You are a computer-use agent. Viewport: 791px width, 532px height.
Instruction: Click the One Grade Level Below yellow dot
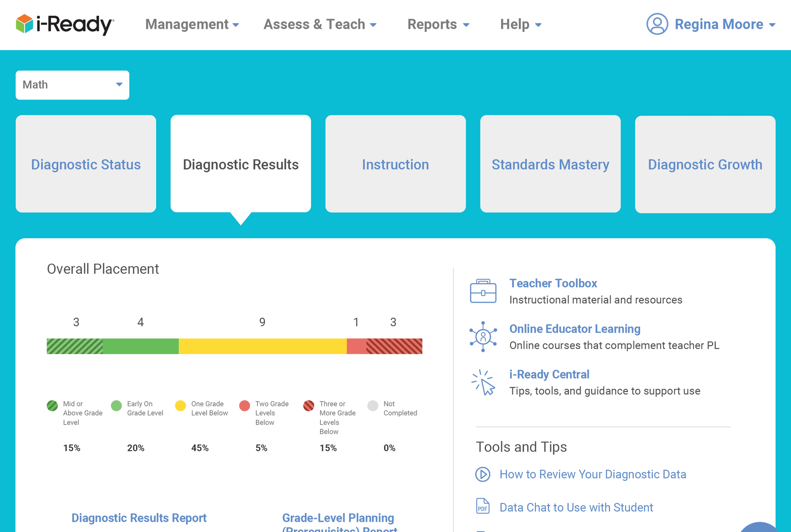[x=180, y=406]
